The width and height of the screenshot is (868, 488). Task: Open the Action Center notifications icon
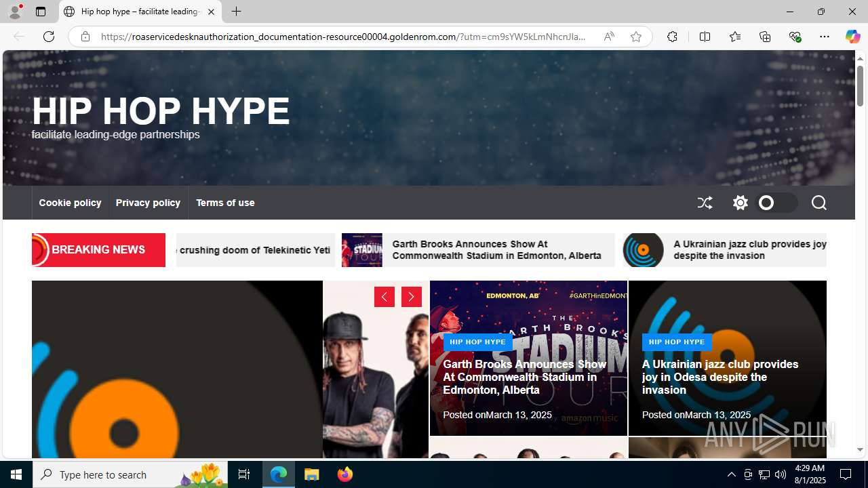pos(846,474)
